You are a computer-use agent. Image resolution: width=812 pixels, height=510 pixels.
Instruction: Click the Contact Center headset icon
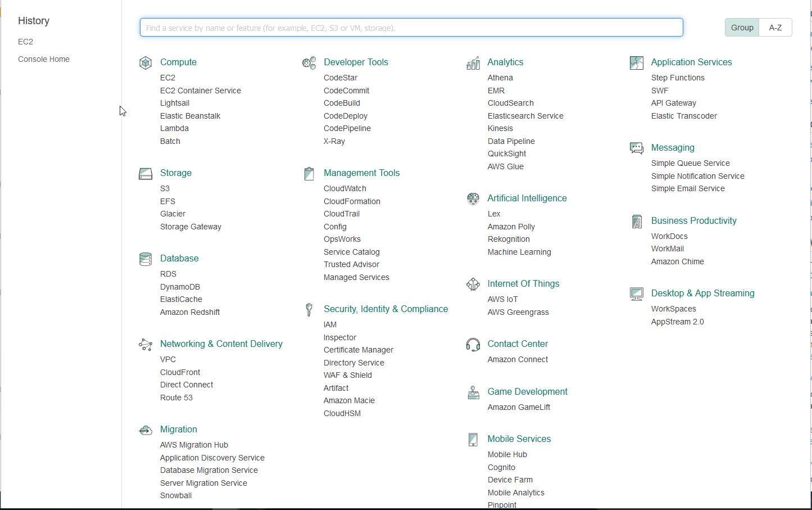coord(473,345)
